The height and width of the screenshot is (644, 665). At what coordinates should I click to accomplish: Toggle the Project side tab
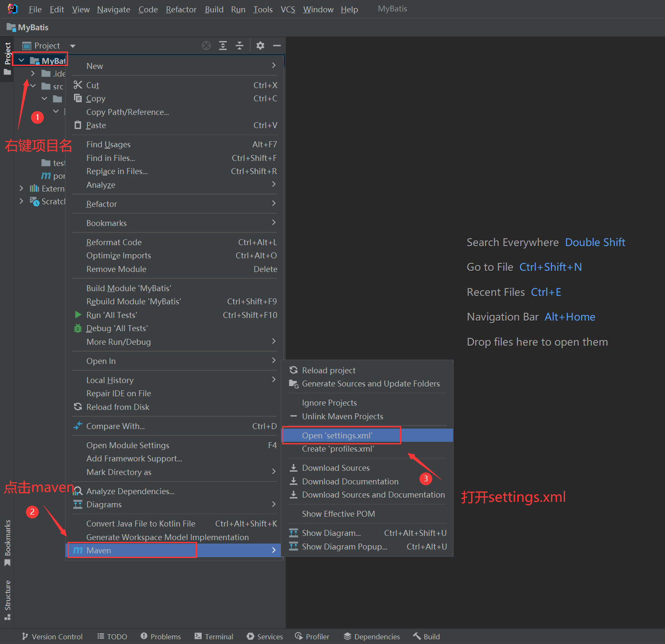pos(7,58)
